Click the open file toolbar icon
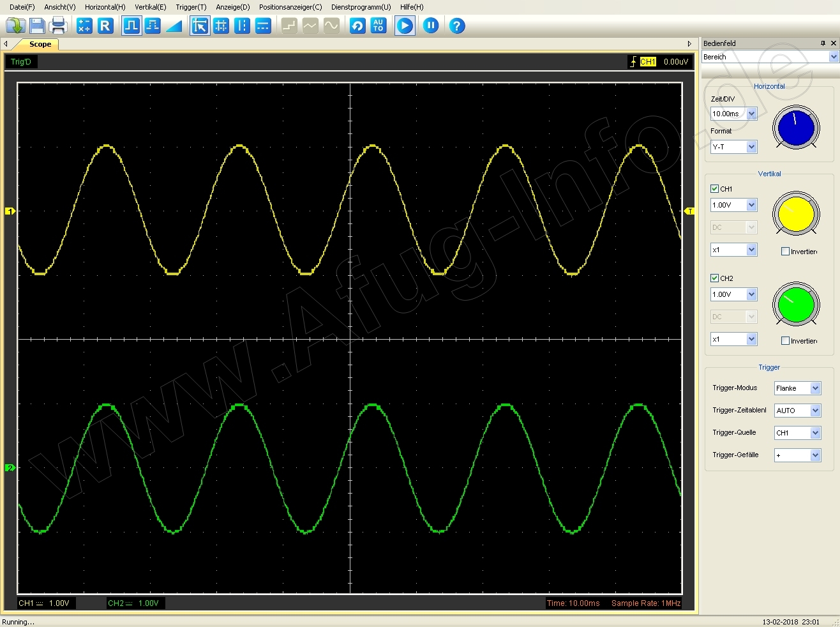The image size is (840, 627). pyautogui.click(x=15, y=26)
